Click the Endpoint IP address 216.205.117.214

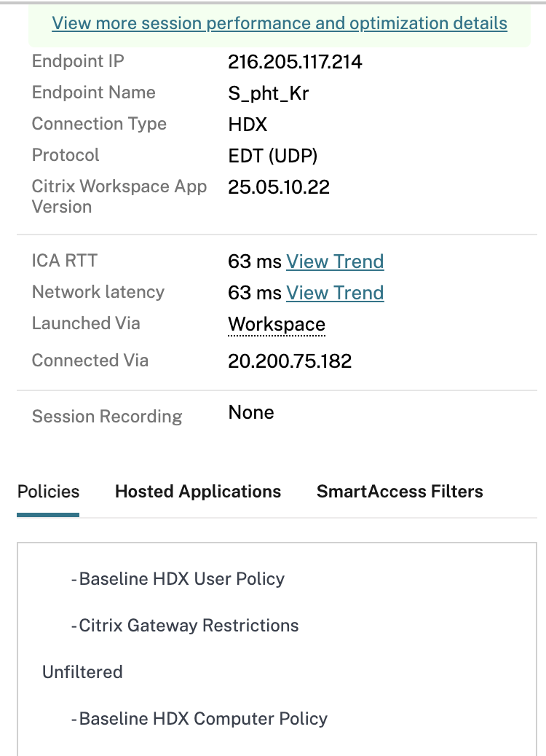point(295,62)
